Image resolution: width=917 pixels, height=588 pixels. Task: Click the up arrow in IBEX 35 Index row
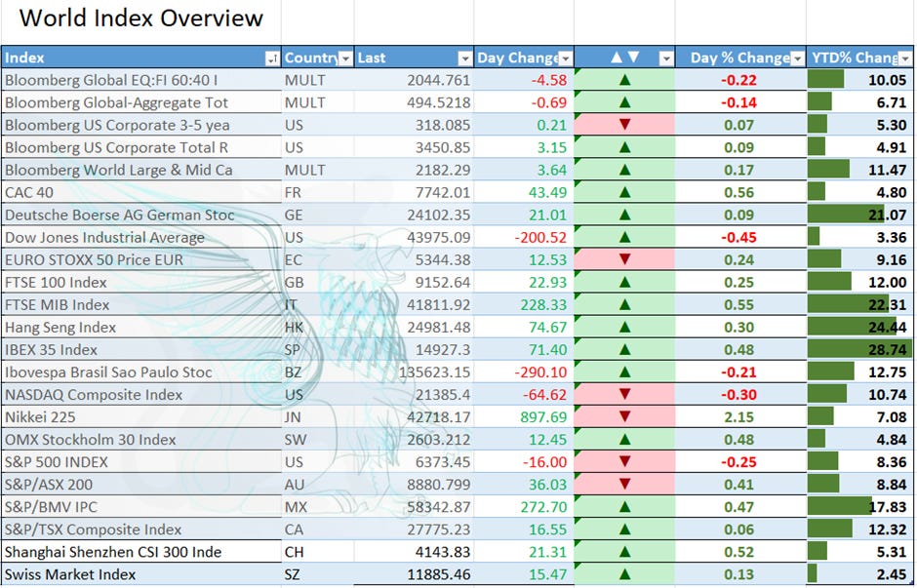click(624, 349)
